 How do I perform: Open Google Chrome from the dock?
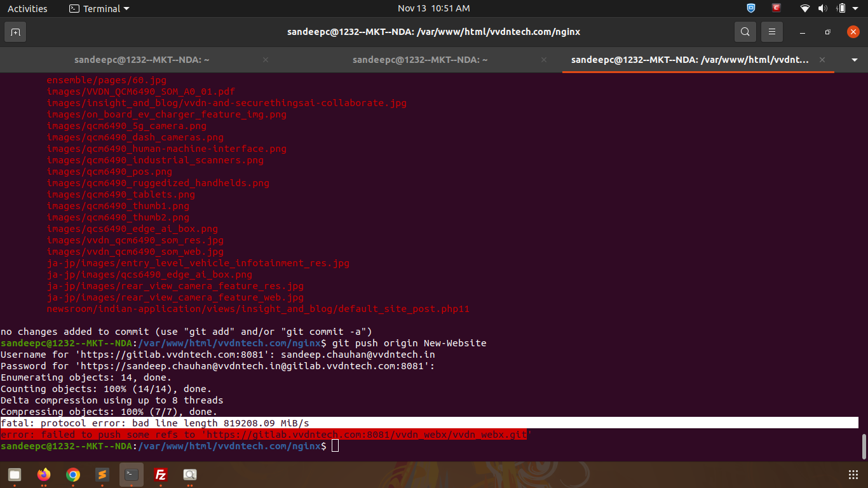73,475
